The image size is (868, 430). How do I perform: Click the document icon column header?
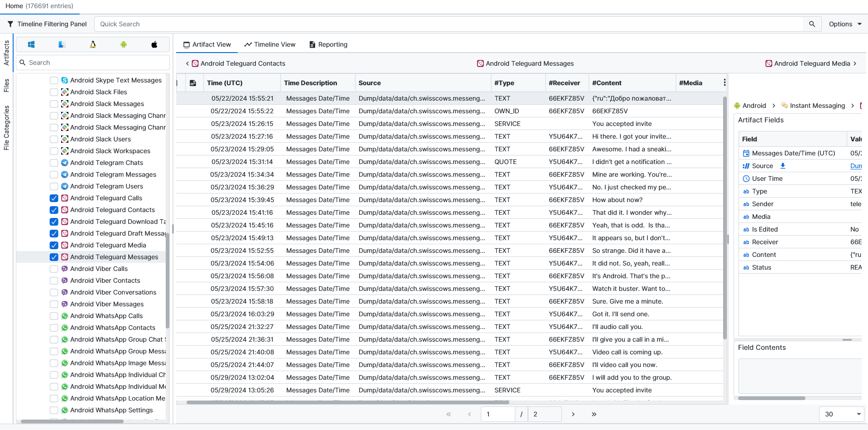pyautogui.click(x=193, y=83)
